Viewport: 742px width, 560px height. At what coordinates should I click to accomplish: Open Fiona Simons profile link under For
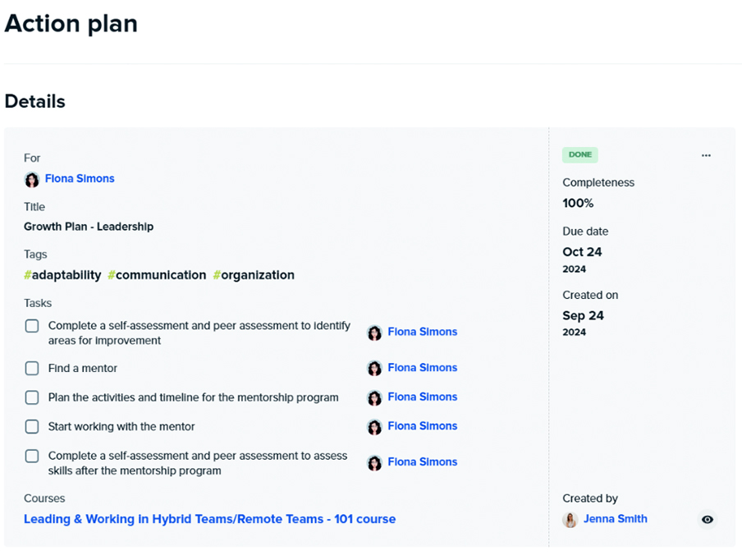coord(80,178)
